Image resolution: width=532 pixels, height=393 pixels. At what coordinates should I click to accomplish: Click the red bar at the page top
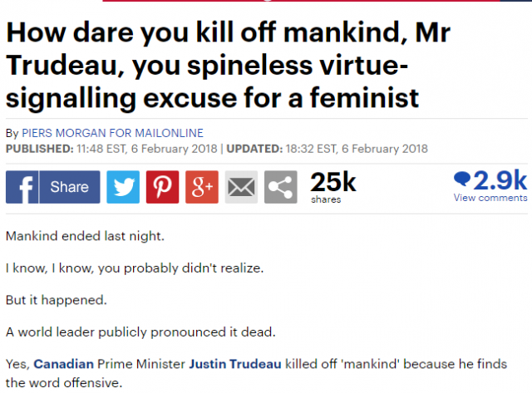(301, 1)
